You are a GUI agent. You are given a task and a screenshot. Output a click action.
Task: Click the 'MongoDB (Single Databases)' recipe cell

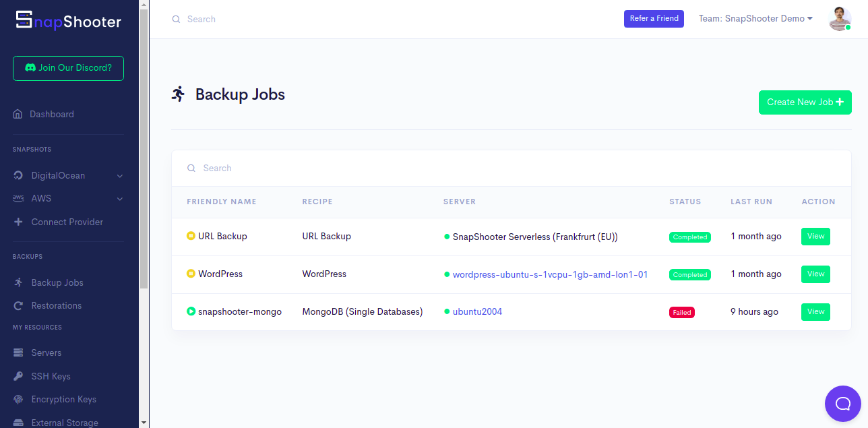click(x=363, y=312)
